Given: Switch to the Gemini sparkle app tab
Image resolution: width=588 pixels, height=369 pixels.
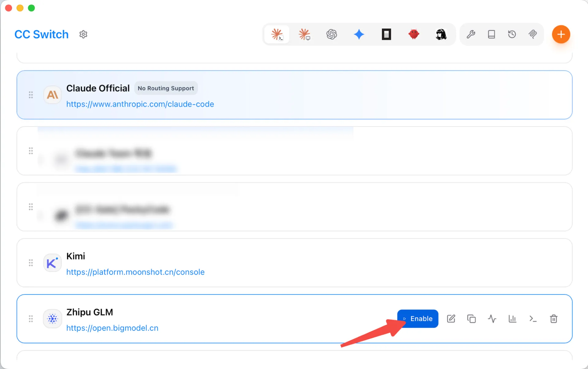Looking at the screenshot, I should (359, 34).
